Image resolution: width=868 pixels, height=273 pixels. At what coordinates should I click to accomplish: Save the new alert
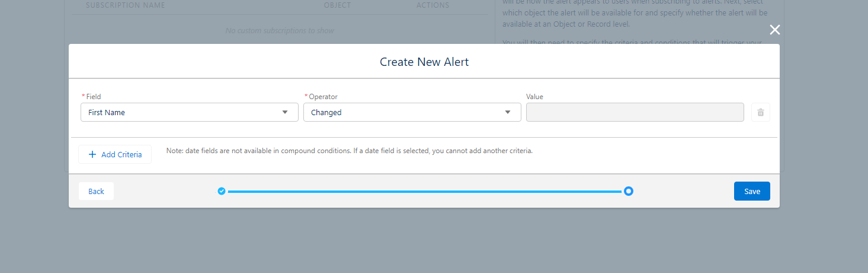coord(752,191)
